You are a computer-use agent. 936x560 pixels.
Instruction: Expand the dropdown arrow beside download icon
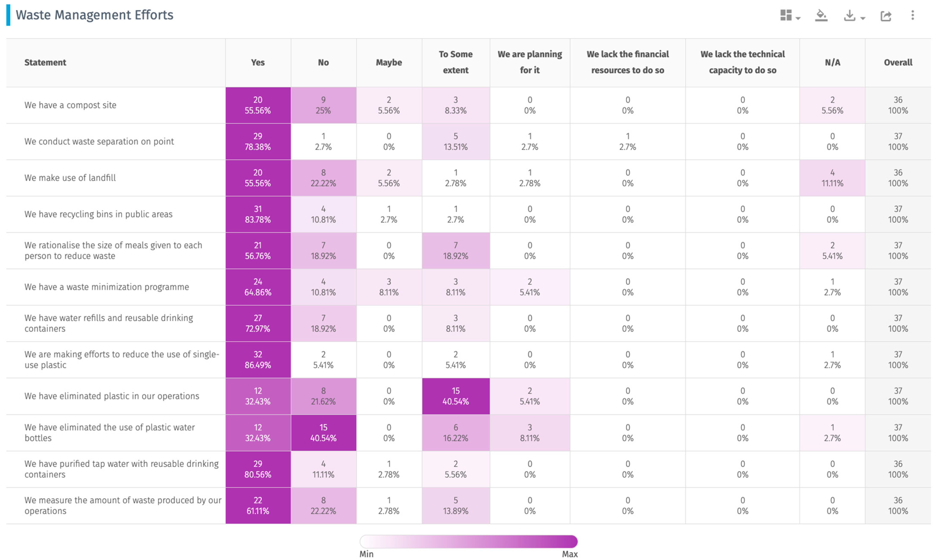tap(863, 18)
